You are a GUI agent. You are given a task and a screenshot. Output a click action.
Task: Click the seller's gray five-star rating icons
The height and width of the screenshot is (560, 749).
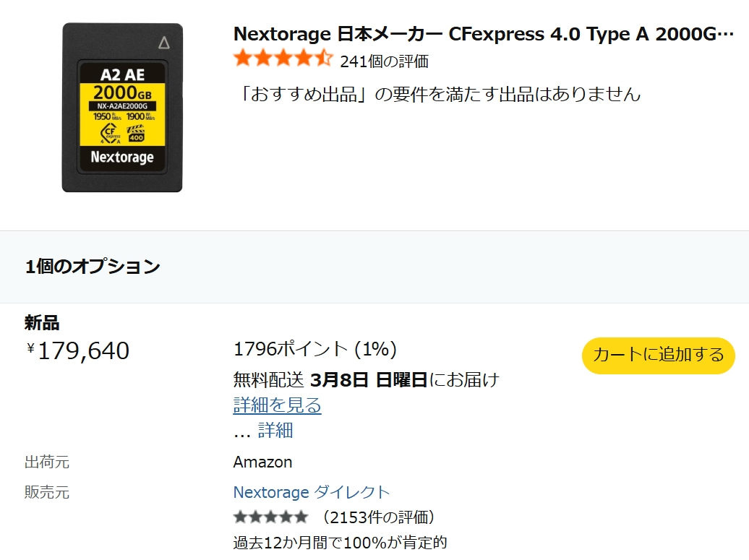click(270, 517)
